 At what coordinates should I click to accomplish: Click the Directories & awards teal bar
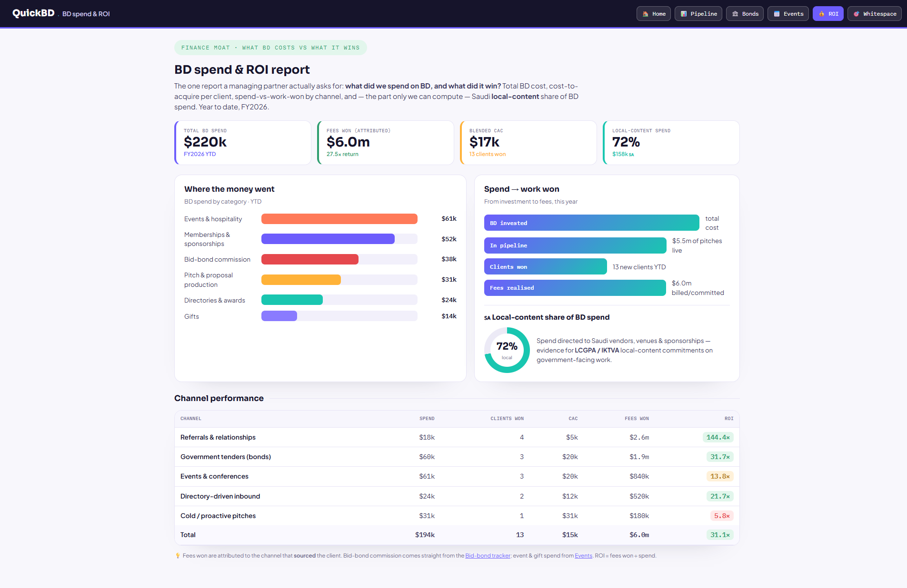click(x=292, y=300)
